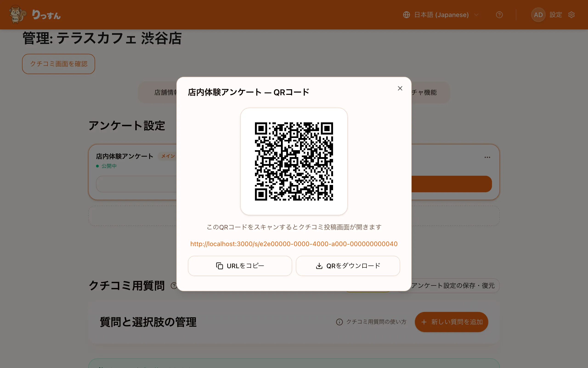The image size is (588, 368).
Task: Click the page title 管理: テラスカフェ 渋谷店
Action: coord(102,38)
